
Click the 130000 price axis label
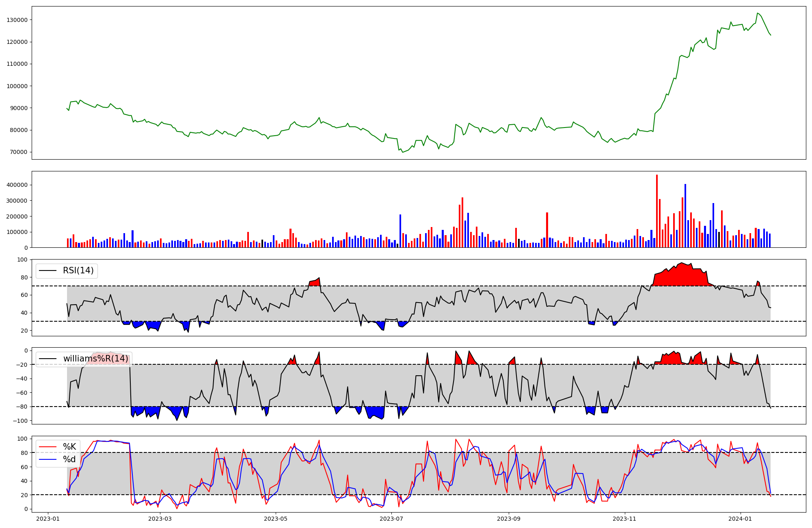17,20
